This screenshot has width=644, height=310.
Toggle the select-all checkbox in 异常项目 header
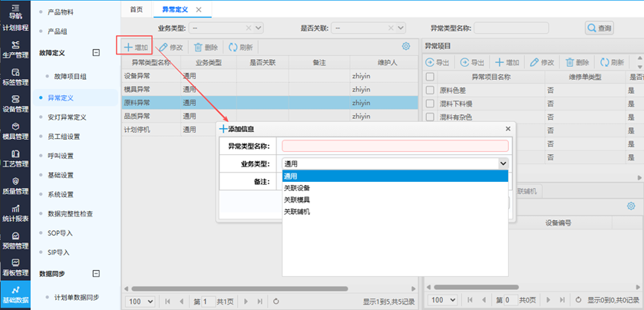pyautogui.click(x=430, y=77)
